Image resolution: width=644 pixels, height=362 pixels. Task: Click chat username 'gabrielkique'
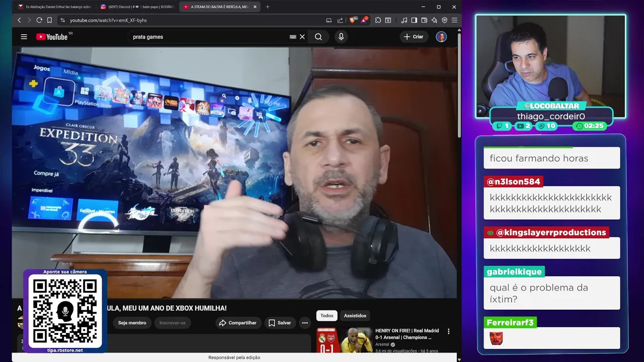pyautogui.click(x=514, y=271)
